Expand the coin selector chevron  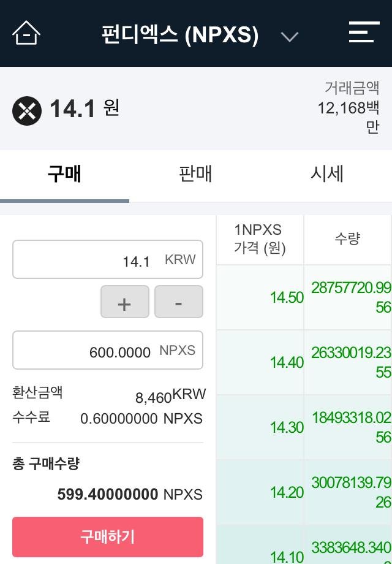[289, 36]
